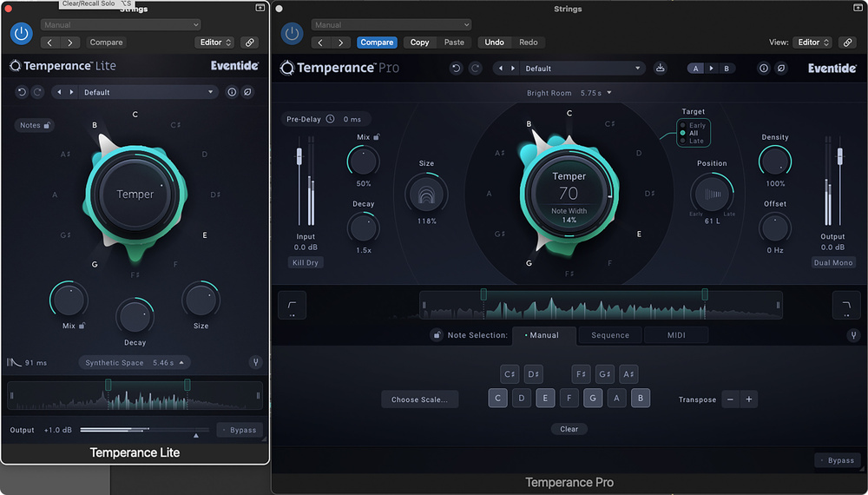Toggle the Kill Dry button
868x495 pixels.
pos(306,262)
